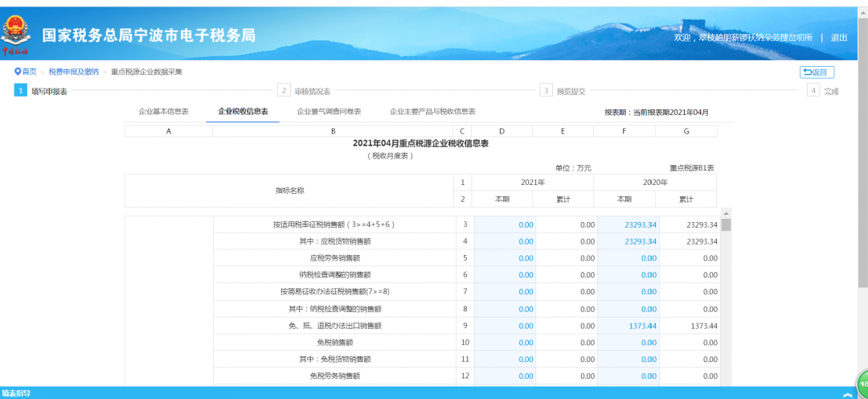Edit row 6 2021年 本期 cell
868x399 pixels.
tap(505, 275)
